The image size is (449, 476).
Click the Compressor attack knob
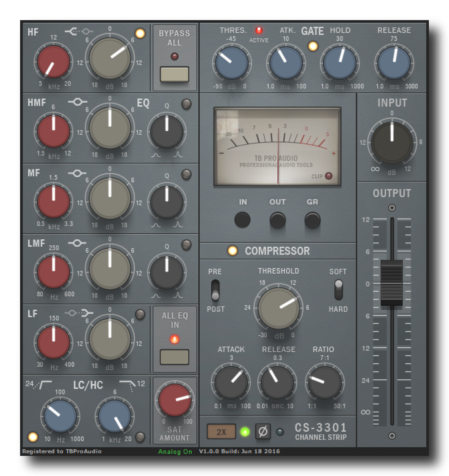(232, 383)
